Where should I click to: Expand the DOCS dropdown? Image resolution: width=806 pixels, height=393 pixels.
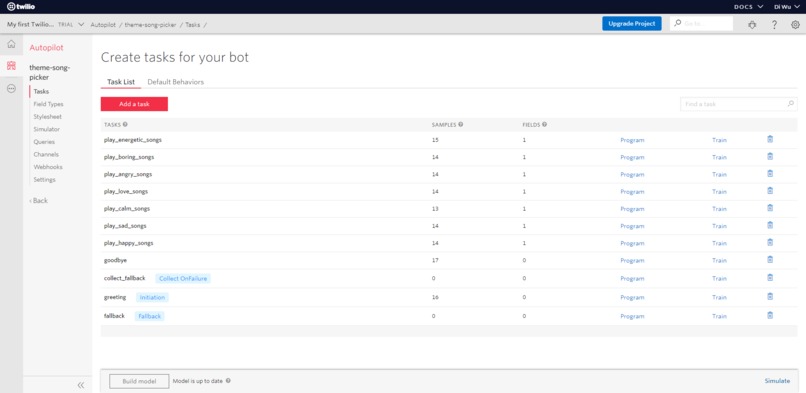748,7
